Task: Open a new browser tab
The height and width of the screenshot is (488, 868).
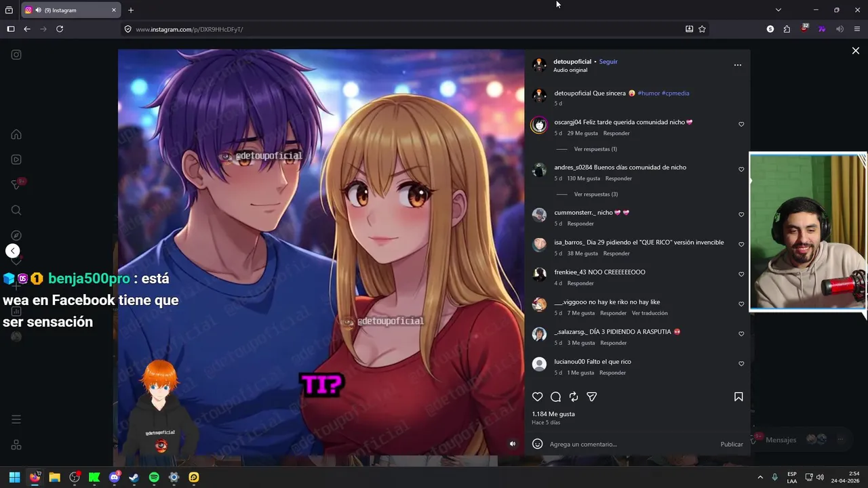Action: coord(131,10)
